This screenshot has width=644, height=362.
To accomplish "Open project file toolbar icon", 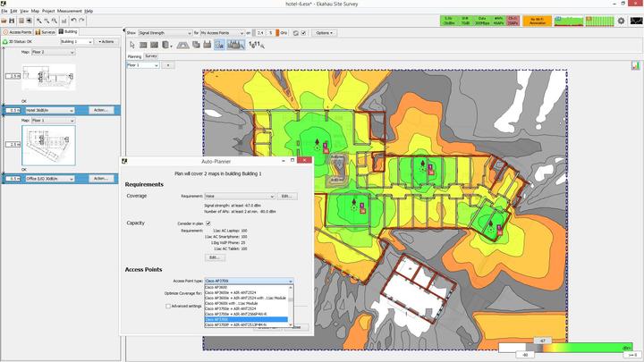I will click(x=4, y=21).
